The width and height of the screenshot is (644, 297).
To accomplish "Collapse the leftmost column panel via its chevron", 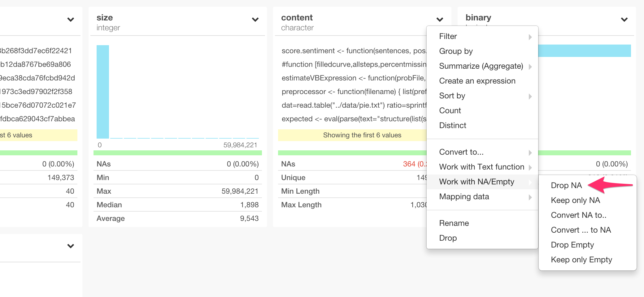I will tap(71, 19).
